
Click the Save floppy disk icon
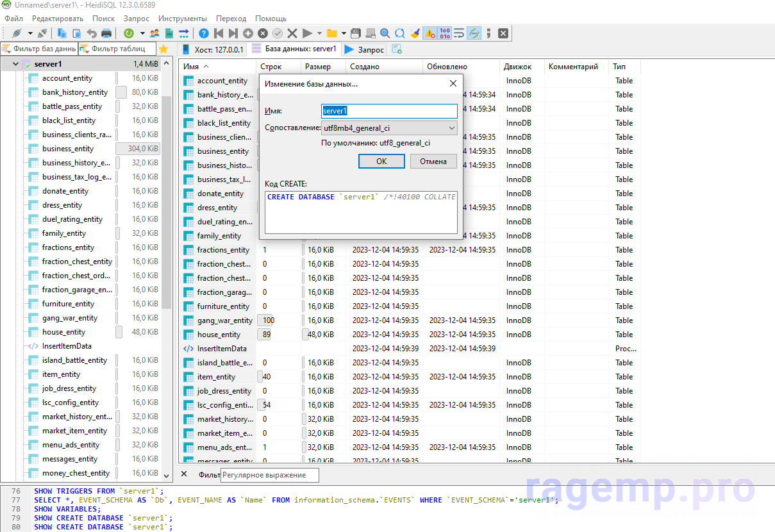pyautogui.click(x=356, y=33)
